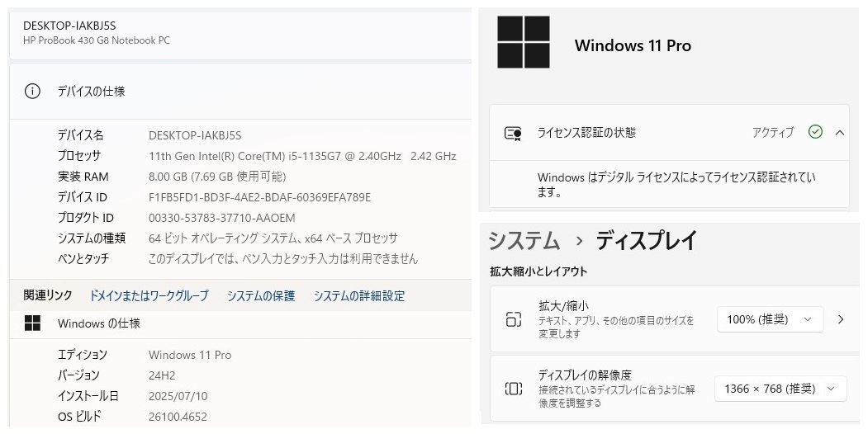Click the install date 2025/07/10
This screenshot has height=434, width=868.
tap(178, 396)
